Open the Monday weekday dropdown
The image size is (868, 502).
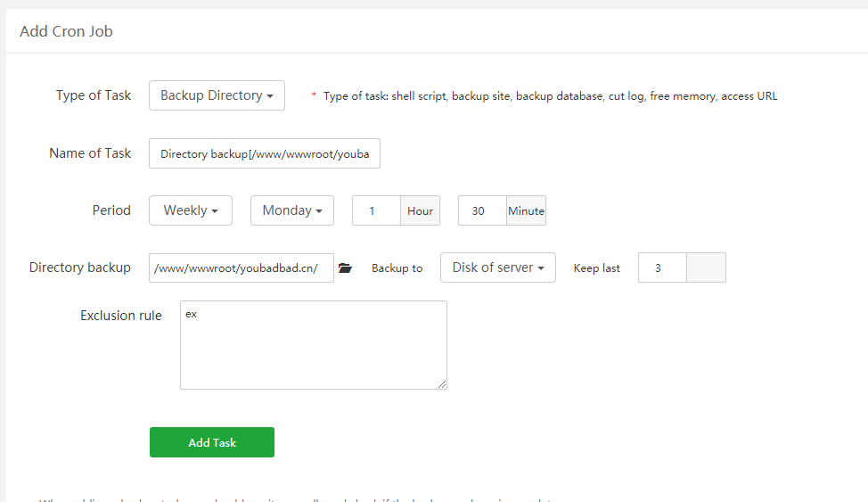pyautogui.click(x=292, y=210)
